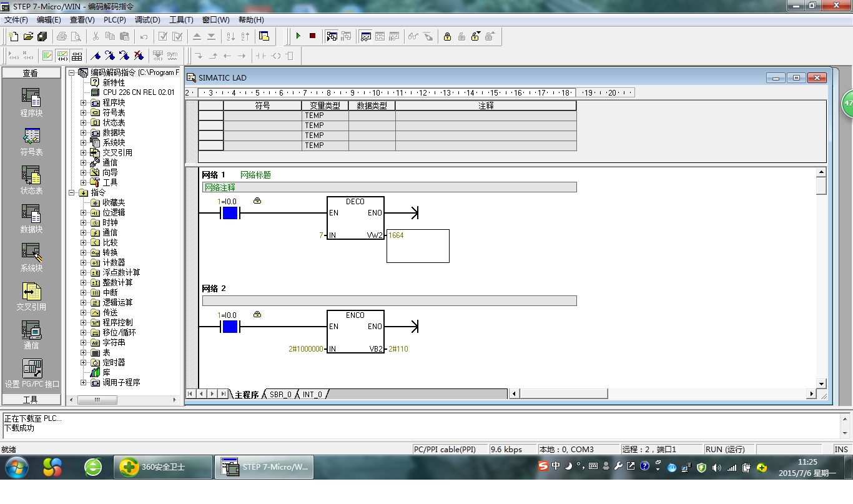
Task: Toggle POU comments display
Action: (47, 56)
